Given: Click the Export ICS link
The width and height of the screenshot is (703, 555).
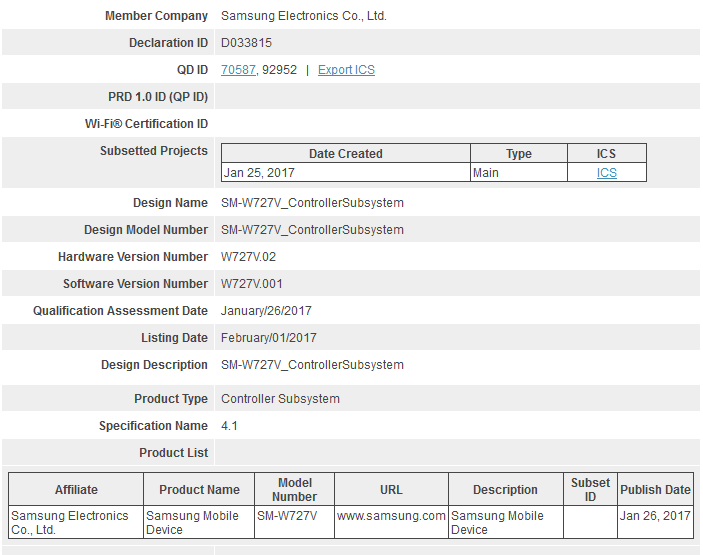Looking at the screenshot, I should coord(346,69).
